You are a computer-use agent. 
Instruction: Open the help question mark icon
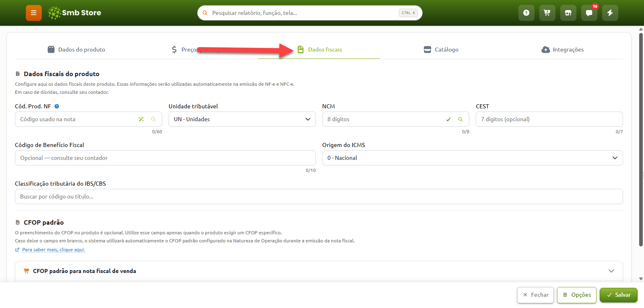[x=526, y=13]
